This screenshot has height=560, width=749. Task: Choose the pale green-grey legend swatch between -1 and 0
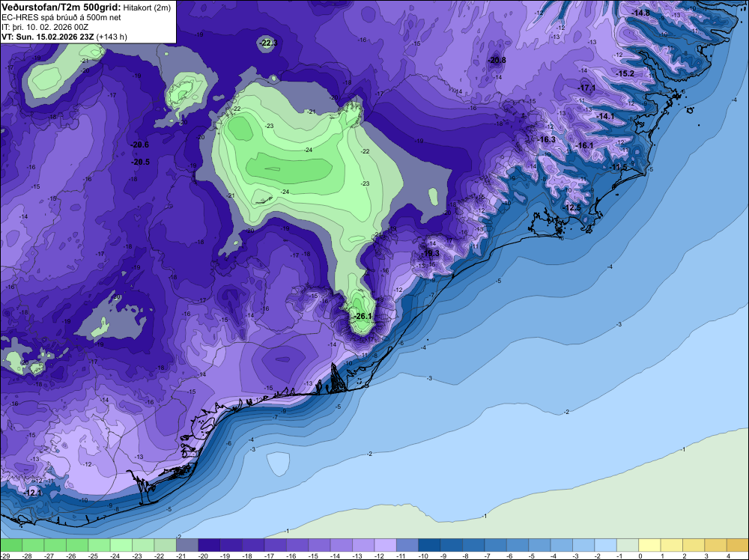click(628, 545)
